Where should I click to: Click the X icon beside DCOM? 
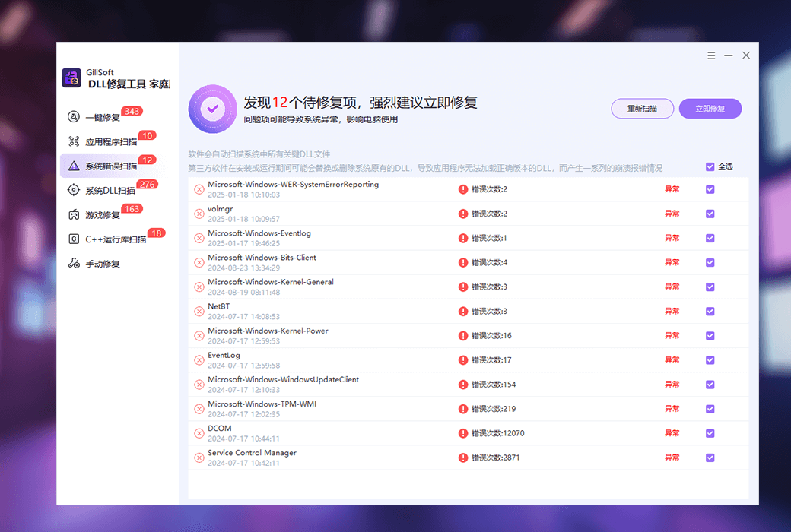tap(199, 433)
